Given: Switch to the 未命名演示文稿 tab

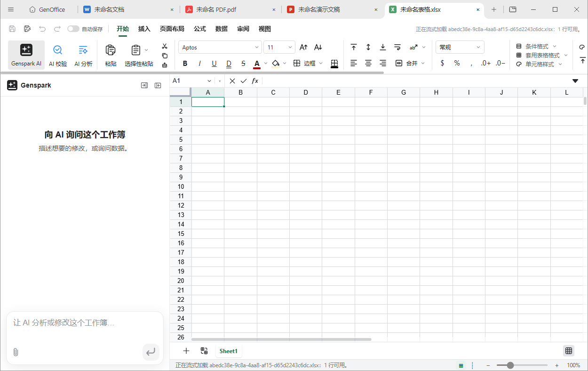Looking at the screenshot, I should 333,9.
